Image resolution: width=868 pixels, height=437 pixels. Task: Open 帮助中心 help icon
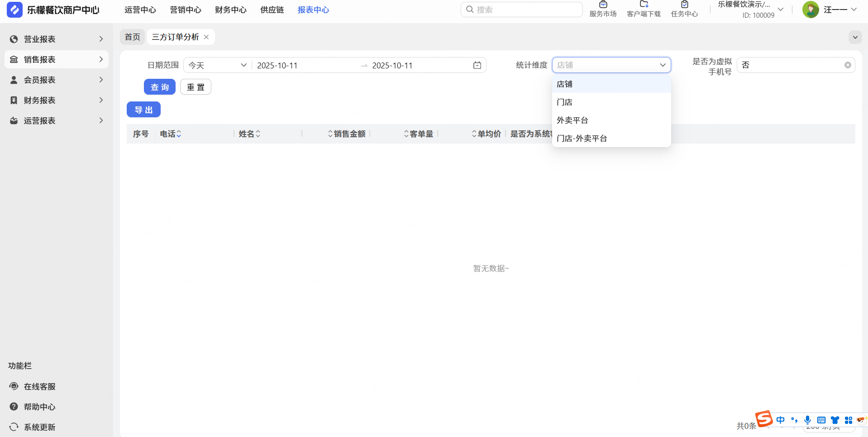click(x=14, y=407)
